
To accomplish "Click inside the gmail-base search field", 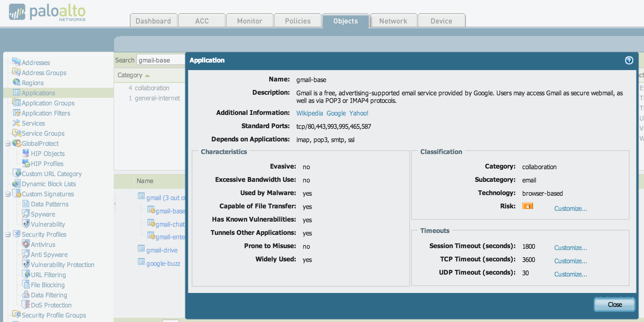I will [x=161, y=60].
